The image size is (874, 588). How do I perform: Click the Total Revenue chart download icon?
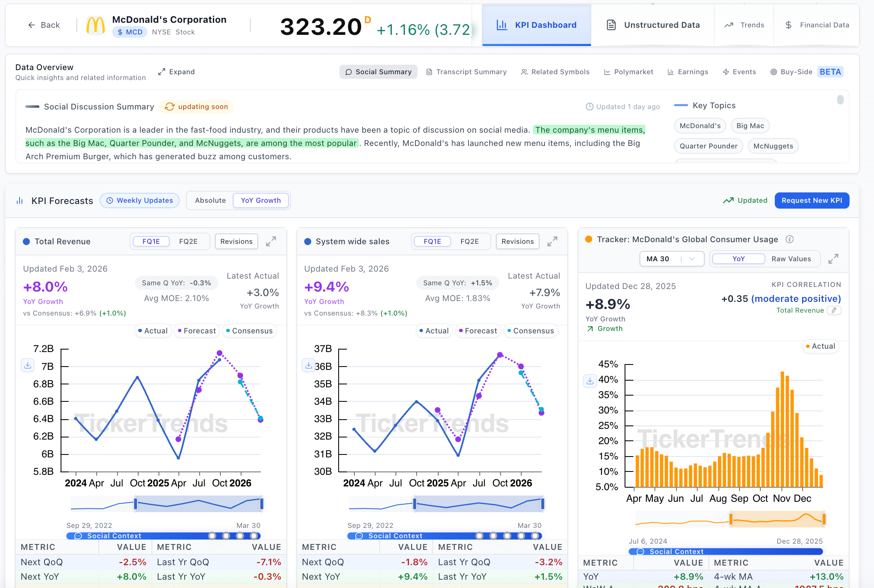(x=27, y=365)
